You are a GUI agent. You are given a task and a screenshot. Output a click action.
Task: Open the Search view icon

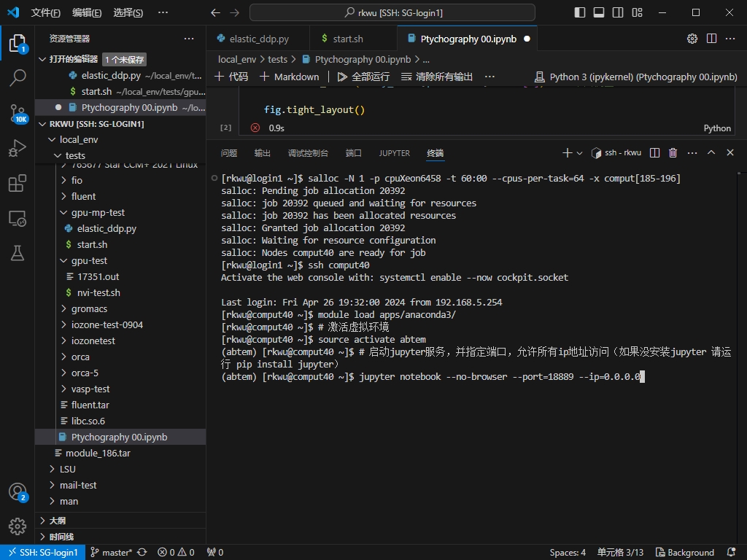[x=18, y=77]
